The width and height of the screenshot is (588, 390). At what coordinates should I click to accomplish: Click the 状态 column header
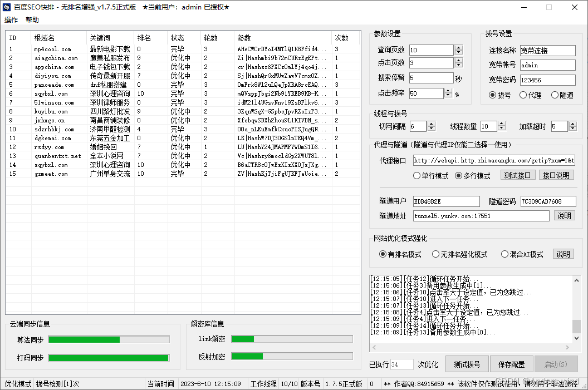(184, 38)
